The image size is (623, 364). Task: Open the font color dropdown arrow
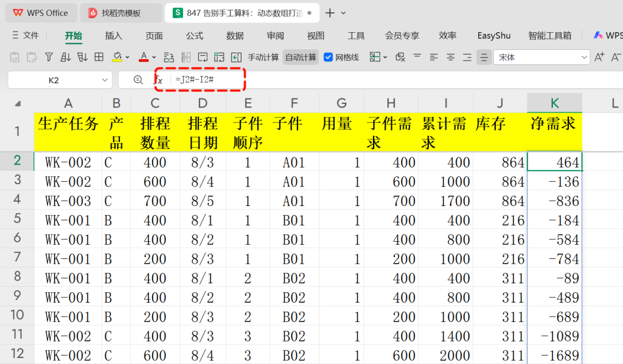[x=154, y=58]
